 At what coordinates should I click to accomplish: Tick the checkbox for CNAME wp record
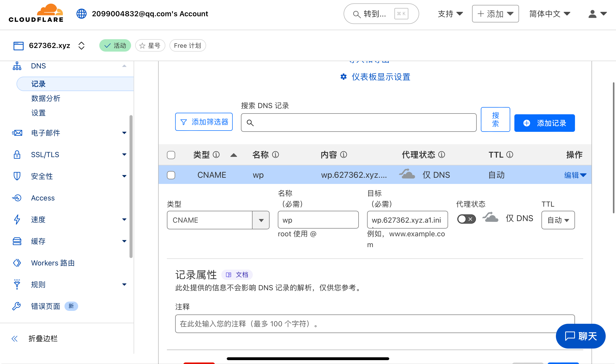pyautogui.click(x=171, y=175)
